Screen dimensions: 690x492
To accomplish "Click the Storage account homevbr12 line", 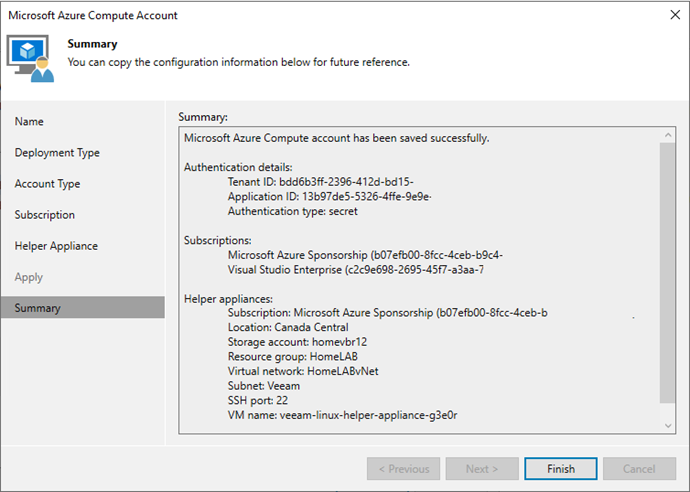I will tap(297, 342).
